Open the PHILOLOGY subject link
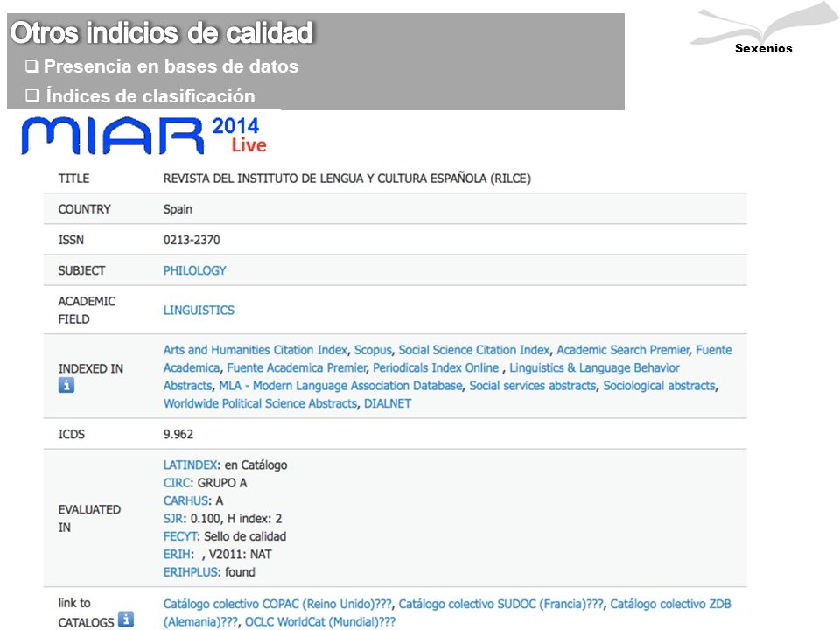840x630 pixels. coord(194,270)
